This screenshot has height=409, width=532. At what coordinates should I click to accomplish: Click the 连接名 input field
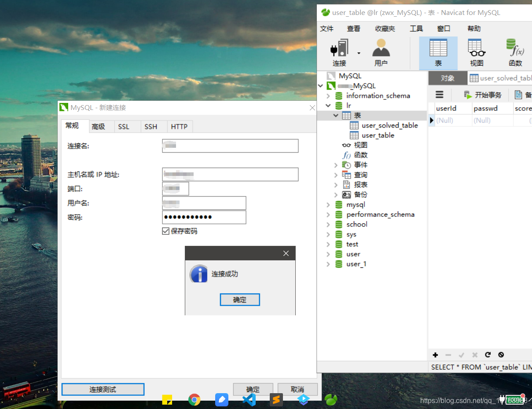click(230, 146)
